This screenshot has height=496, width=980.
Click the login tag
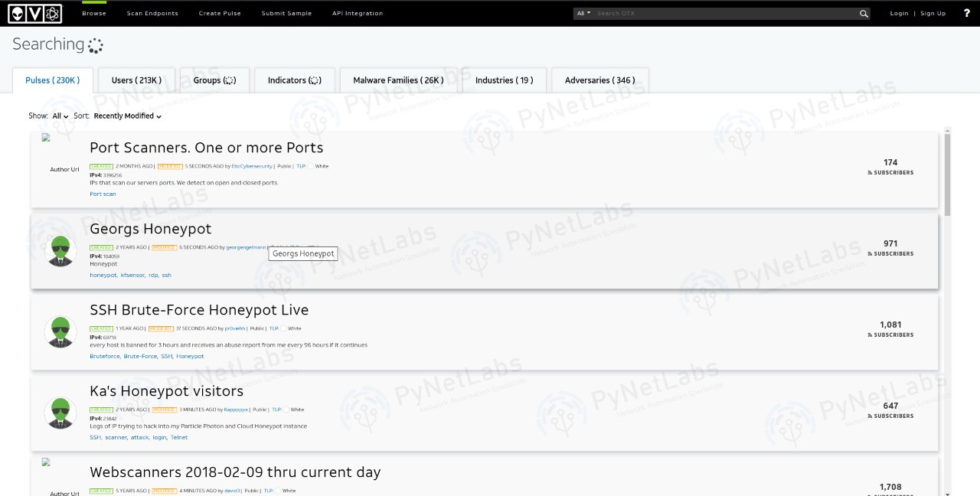tap(159, 438)
